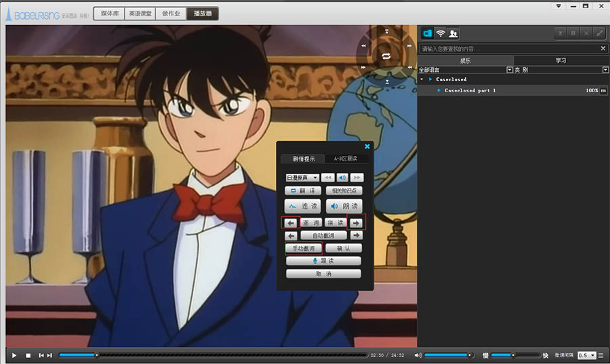This screenshot has height=364, width=610.
Task: Select the 播放器 player tab
Action: tap(203, 14)
